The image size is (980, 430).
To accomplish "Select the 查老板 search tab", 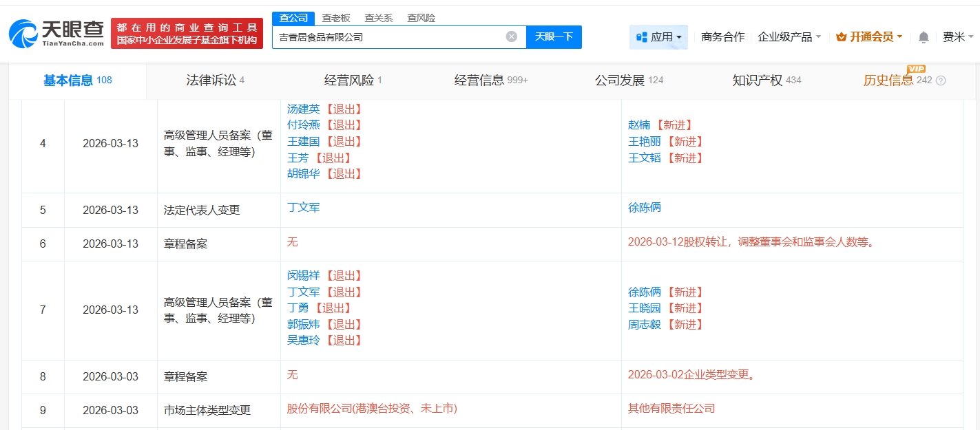I will click(335, 18).
